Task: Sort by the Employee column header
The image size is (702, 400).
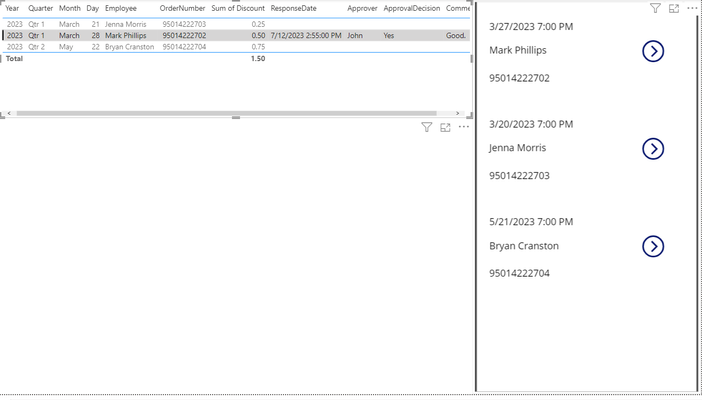Action: click(x=121, y=8)
